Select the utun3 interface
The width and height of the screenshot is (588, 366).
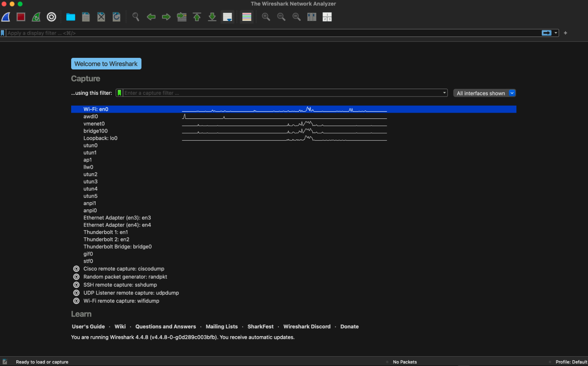(x=294, y=182)
